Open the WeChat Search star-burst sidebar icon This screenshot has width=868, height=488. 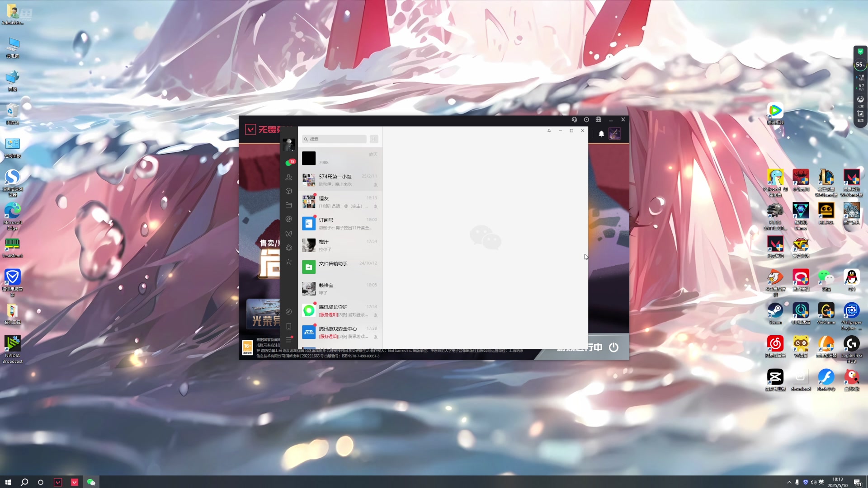click(289, 262)
